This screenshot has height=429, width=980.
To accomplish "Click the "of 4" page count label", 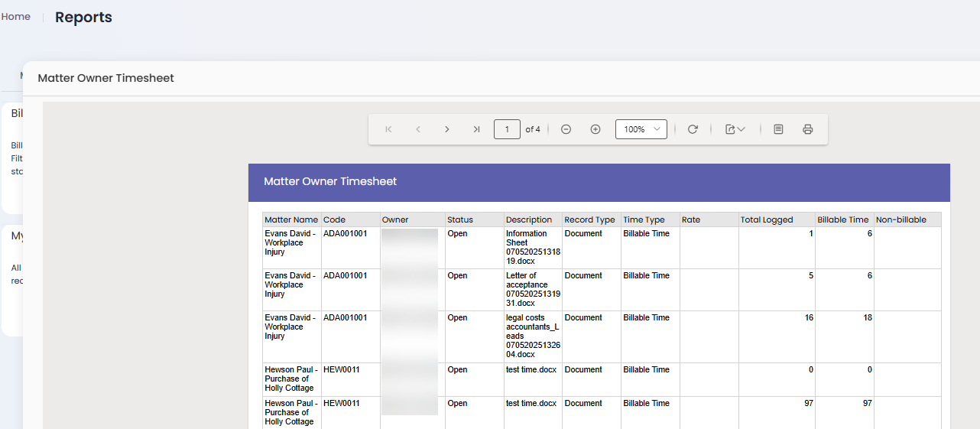I will point(533,129).
